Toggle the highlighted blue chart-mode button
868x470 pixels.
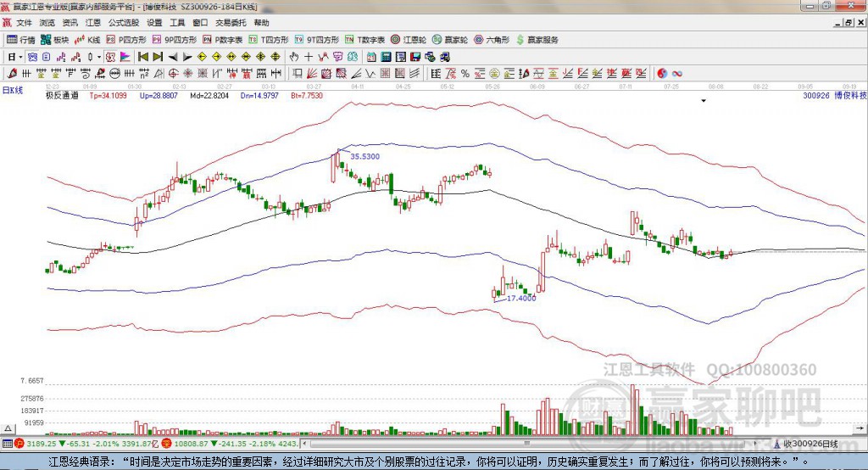click(x=32, y=57)
